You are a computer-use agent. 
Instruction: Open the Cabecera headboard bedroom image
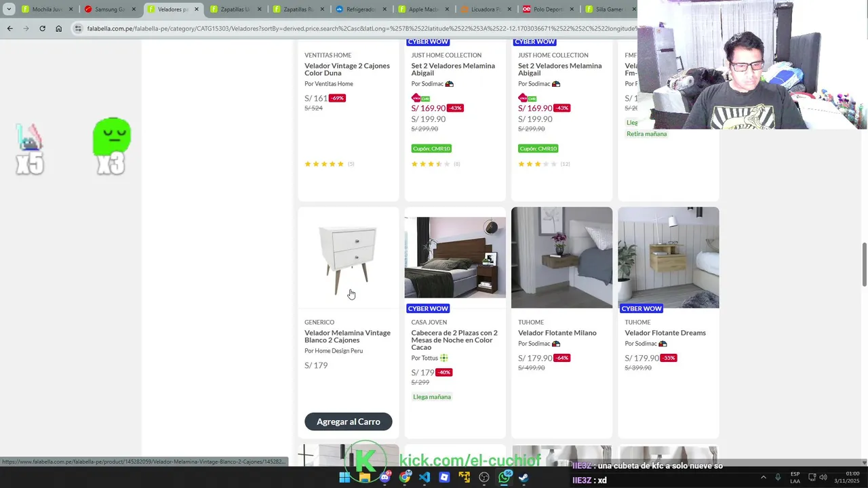pyautogui.click(x=455, y=258)
